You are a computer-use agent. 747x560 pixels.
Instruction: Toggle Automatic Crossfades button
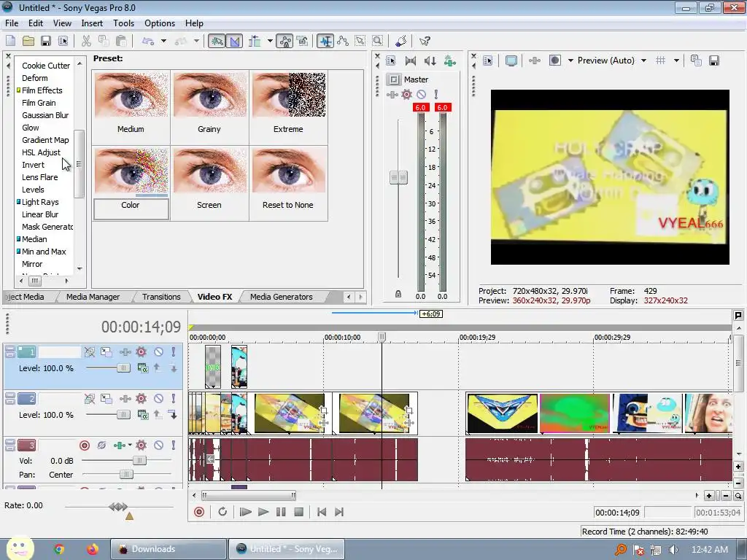(234, 41)
